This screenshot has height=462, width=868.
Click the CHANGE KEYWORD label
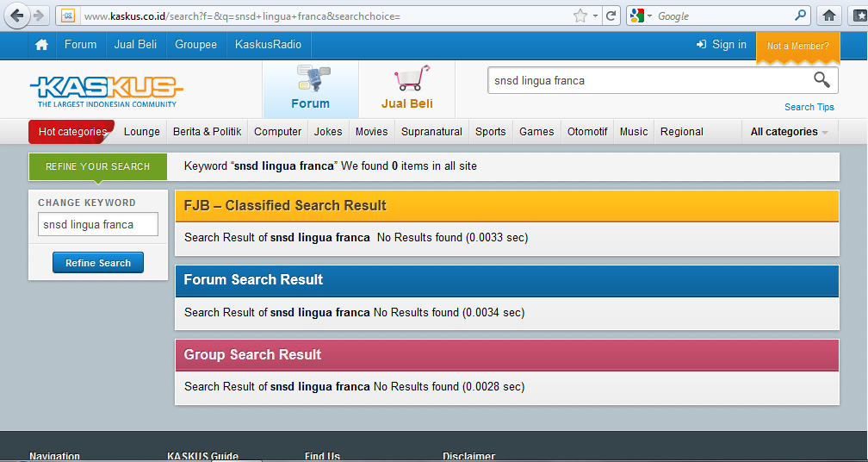(x=87, y=203)
